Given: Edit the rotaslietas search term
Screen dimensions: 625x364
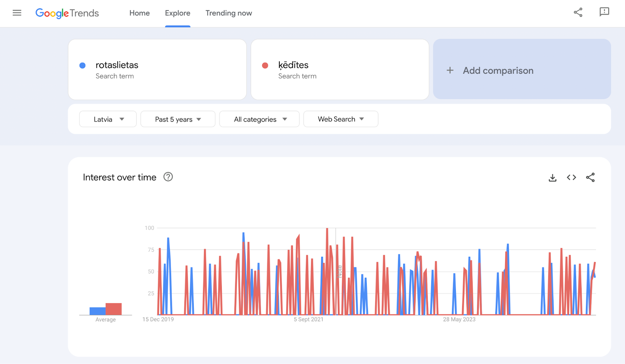Looking at the screenshot, I should tap(157, 69).
